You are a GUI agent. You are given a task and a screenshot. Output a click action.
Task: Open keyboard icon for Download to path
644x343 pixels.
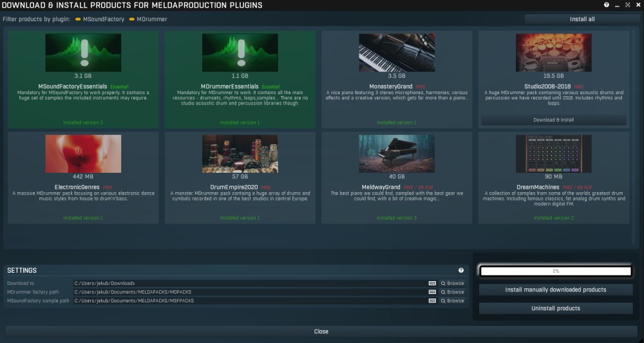tap(432, 283)
